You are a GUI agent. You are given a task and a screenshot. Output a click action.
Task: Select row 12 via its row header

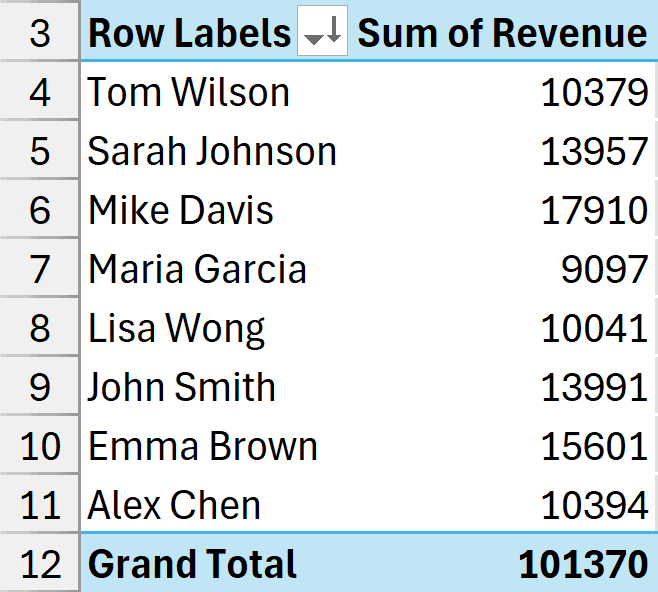pos(39,563)
